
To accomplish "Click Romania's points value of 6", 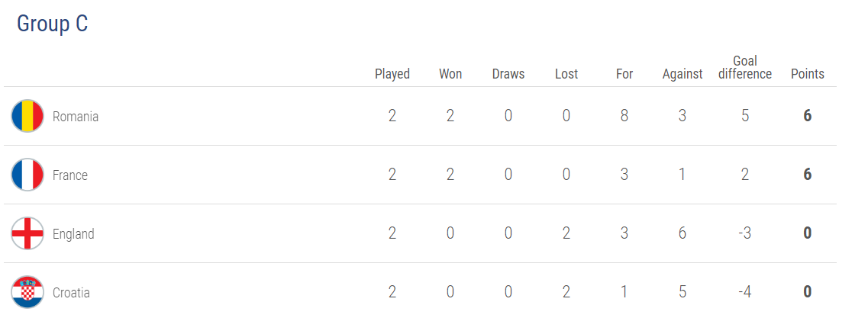I will tap(807, 116).
